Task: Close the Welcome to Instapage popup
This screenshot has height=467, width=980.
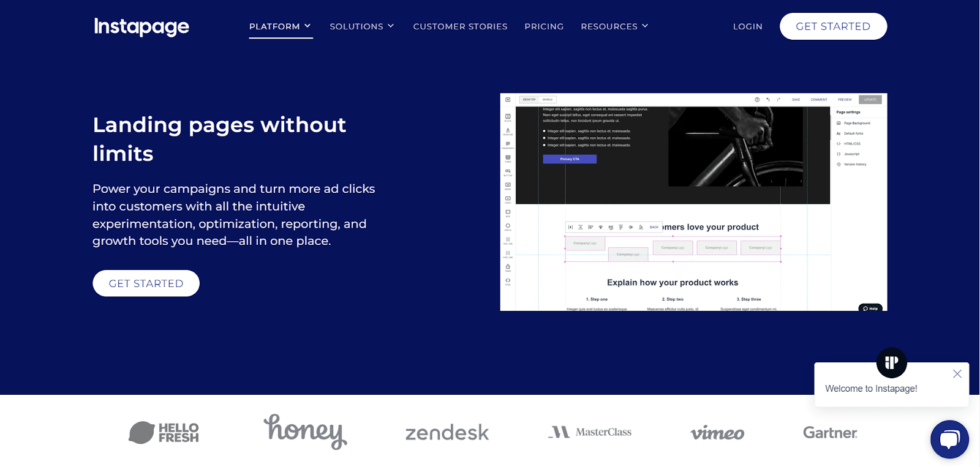Action: (957, 373)
